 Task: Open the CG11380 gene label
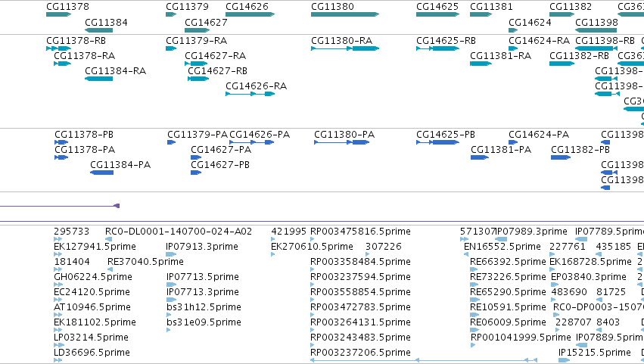pos(332,7)
